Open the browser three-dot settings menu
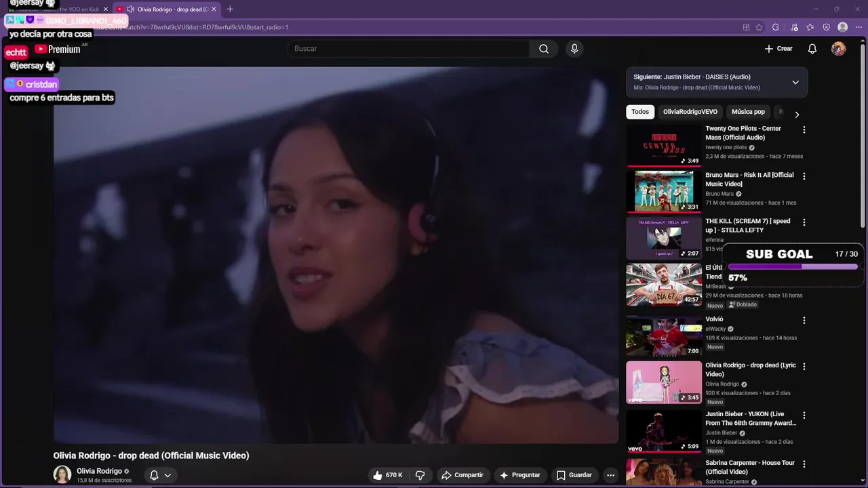The height and width of the screenshot is (488, 868). 859,27
